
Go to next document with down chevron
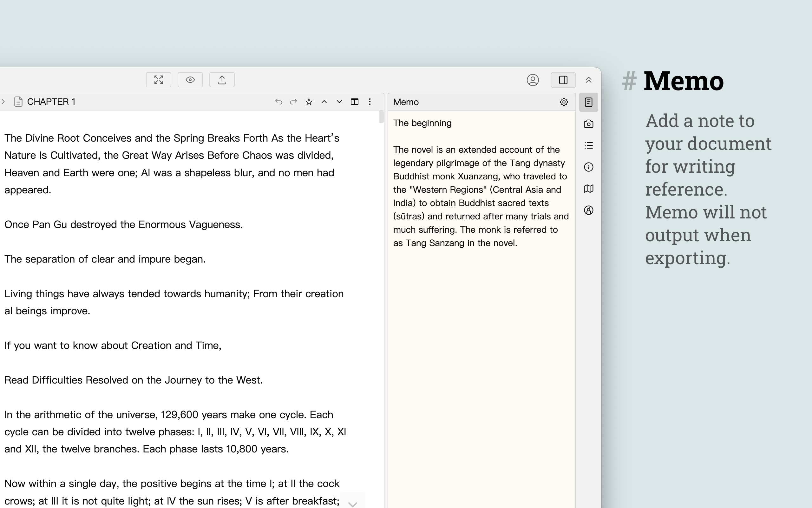(x=339, y=102)
